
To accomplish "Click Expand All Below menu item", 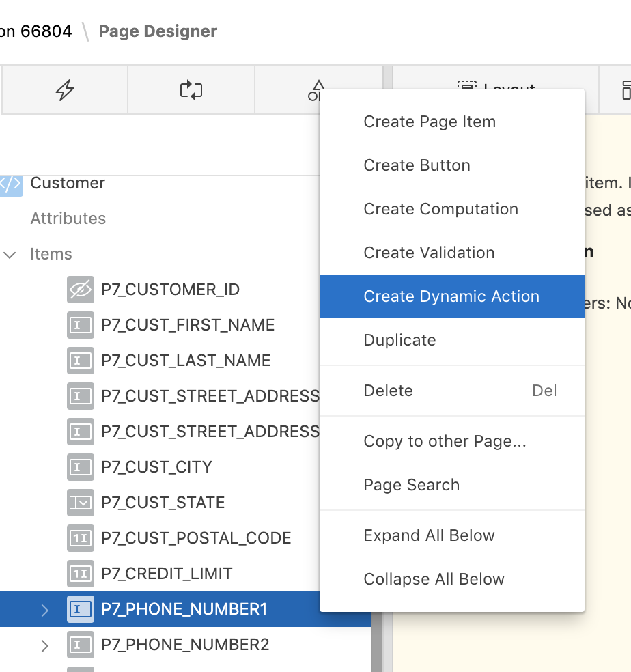I will click(429, 535).
